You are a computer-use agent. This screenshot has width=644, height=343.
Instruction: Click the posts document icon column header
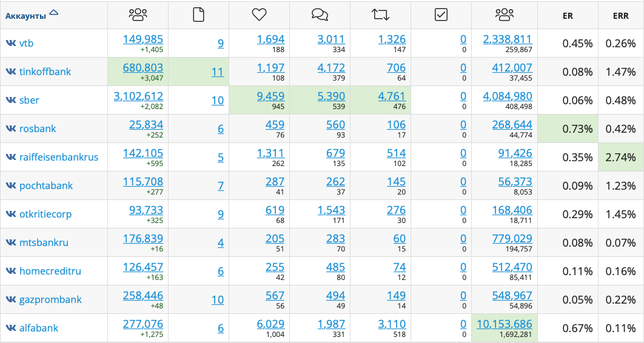198,15
